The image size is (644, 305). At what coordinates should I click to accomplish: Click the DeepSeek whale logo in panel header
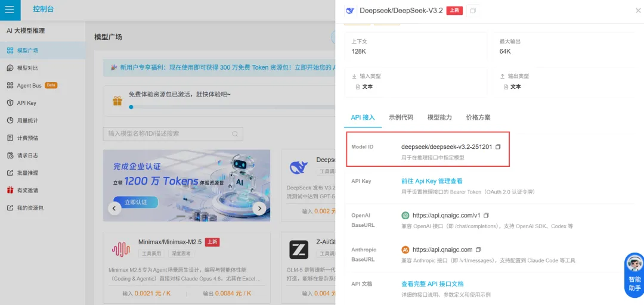350,11
